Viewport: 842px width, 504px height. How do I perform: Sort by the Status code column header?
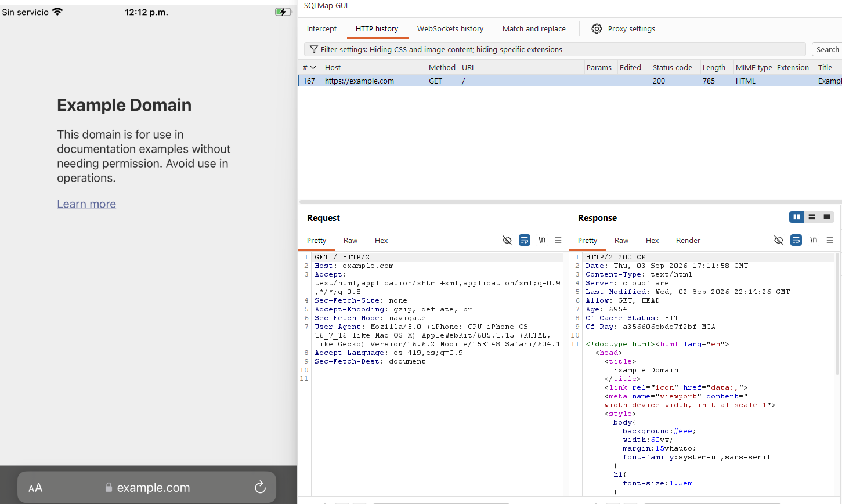672,68
